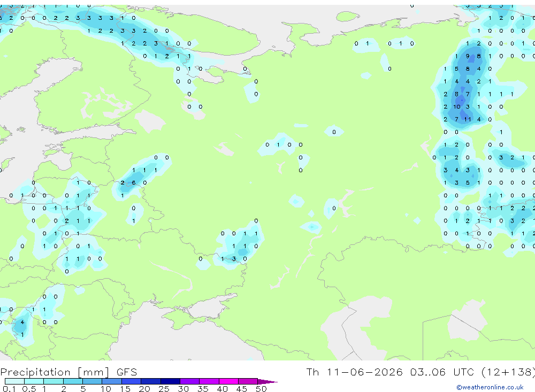Click the 'Th' weekday label

tap(312, 372)
